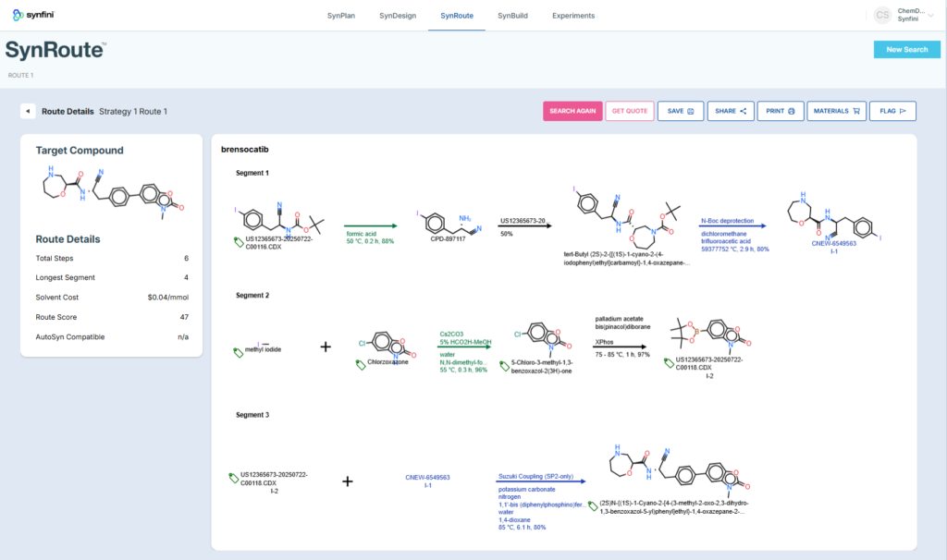
Task: Click the brensocatib route title
Action: [x=244, y=149]
